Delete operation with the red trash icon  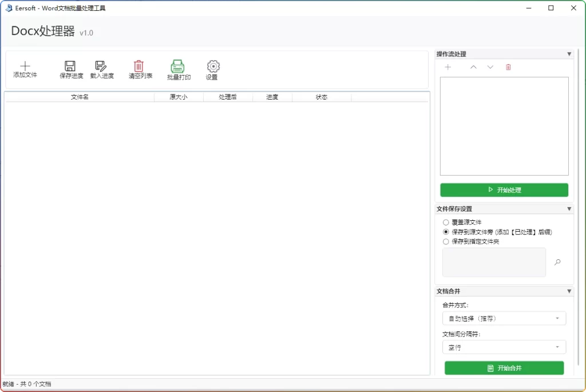tap(508, 67)
